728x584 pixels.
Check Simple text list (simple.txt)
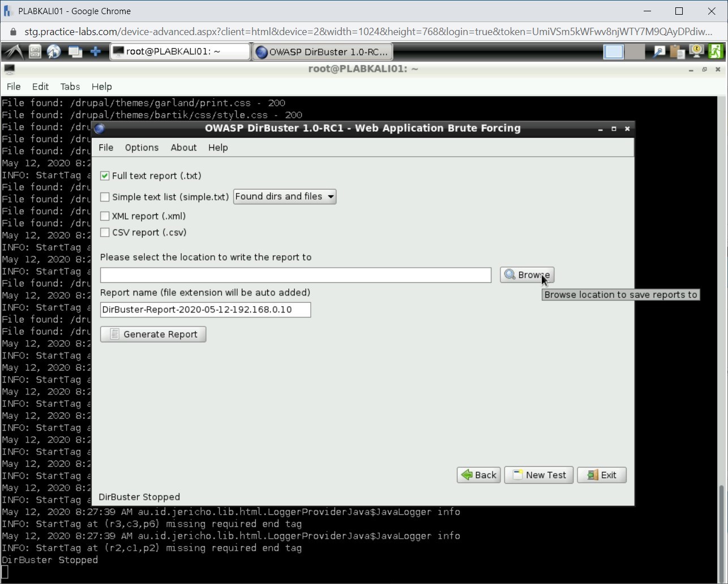105,196
